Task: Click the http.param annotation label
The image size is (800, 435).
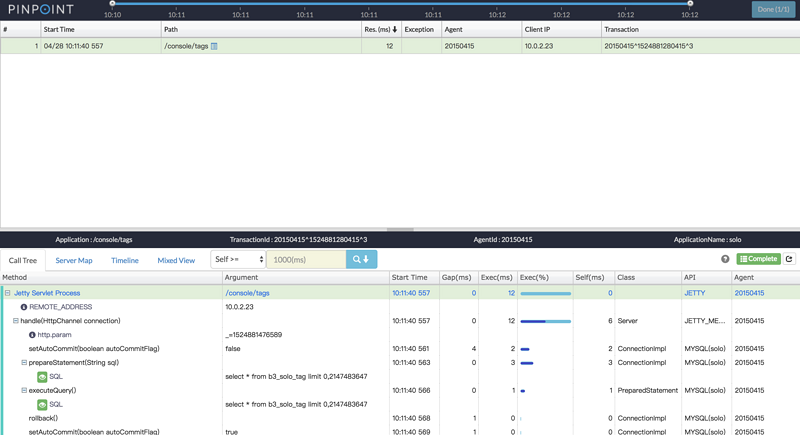Action: pos(54,335)
